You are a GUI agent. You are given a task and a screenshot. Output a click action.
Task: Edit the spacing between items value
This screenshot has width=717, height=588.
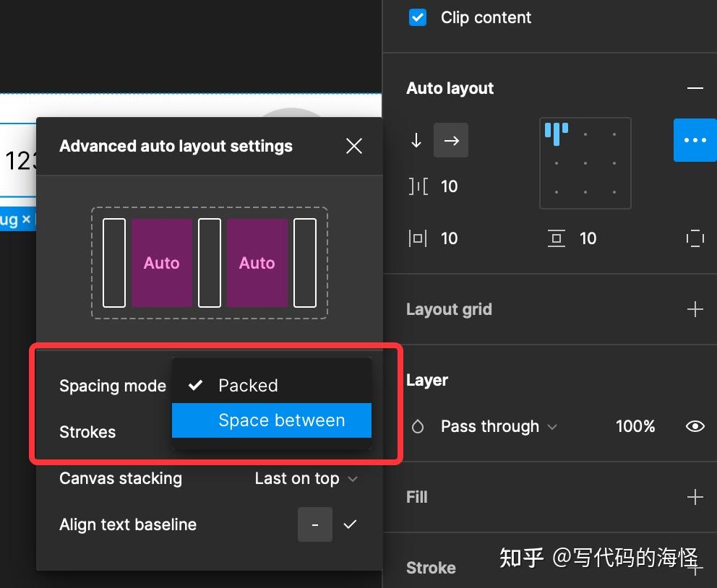click(450, 186)
